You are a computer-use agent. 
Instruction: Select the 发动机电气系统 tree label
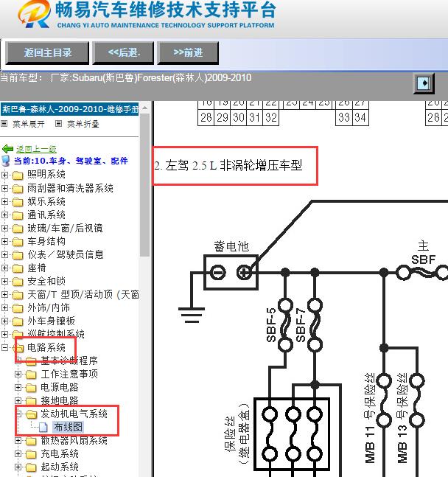point(74,414)
